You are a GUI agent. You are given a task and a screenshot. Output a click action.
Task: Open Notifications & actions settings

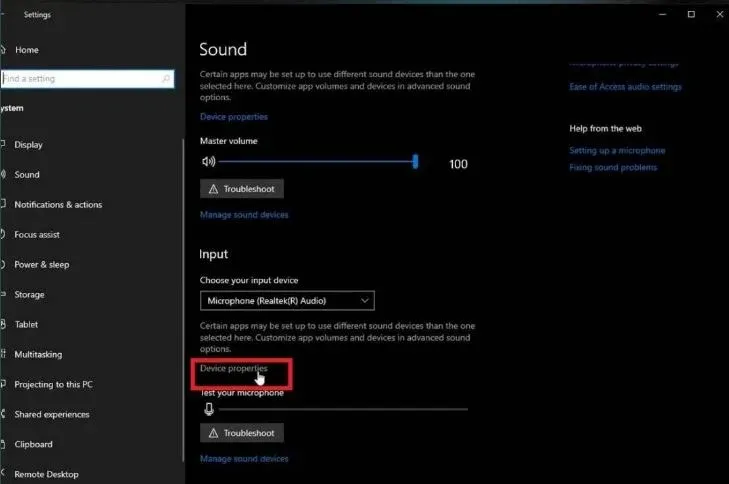[x=58, y=205]
